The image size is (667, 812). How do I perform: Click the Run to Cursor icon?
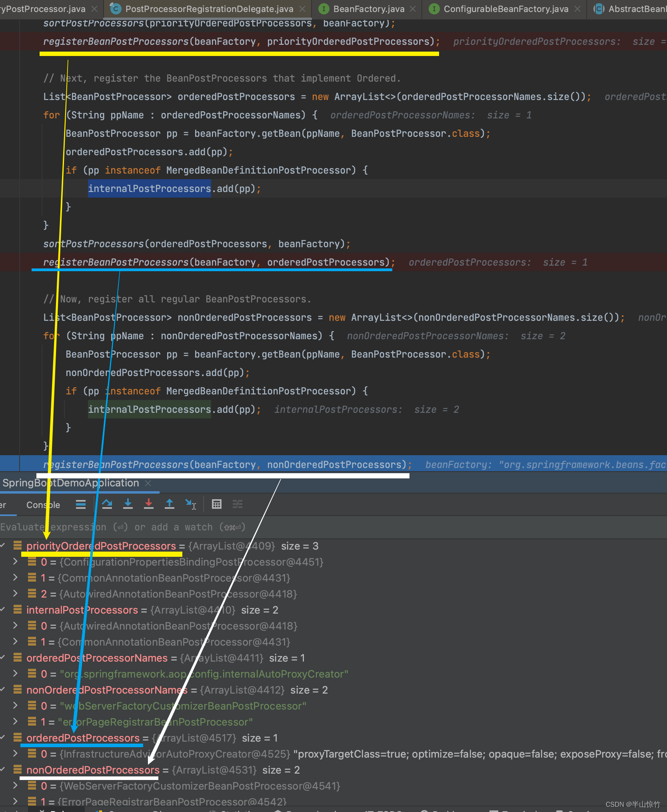point(191,504)
